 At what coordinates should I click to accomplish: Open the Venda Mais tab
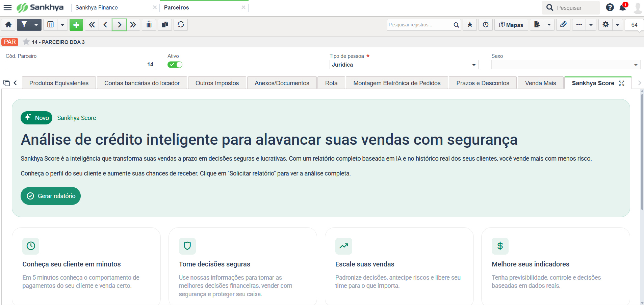540,83
